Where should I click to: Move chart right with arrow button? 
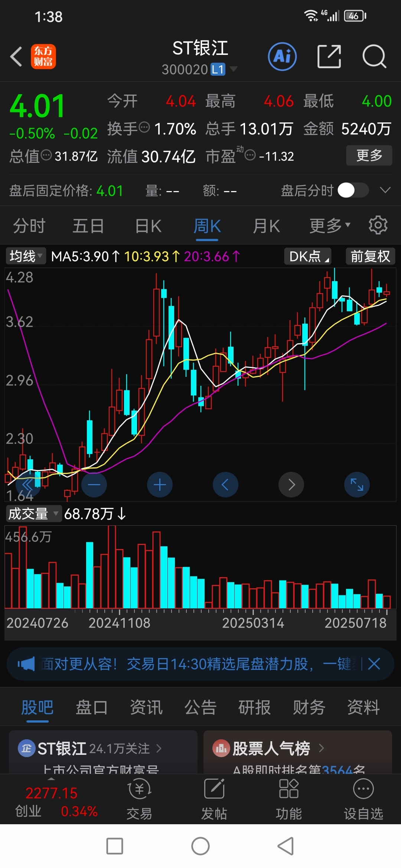coord(291,484)
